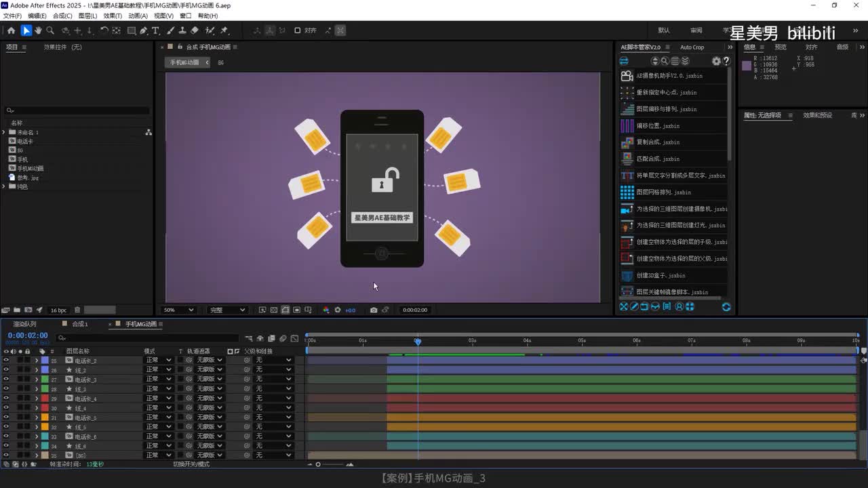The width and height of the screenshot is (868, 488).
Task: Open the 50% magnification dropdown
Action: (179, 310)
